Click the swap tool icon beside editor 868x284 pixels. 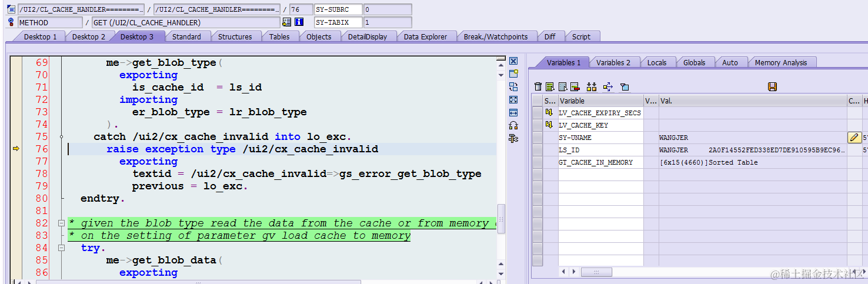(513, 86)
